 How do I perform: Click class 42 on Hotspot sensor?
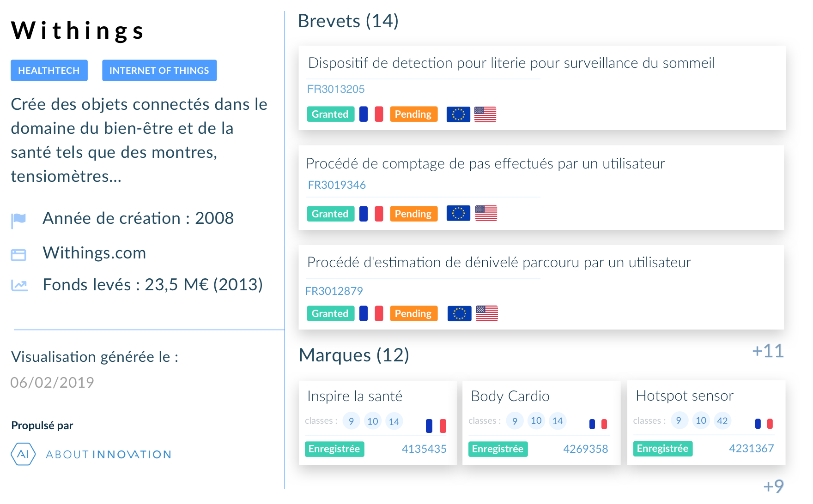click(x=722, y=421)
